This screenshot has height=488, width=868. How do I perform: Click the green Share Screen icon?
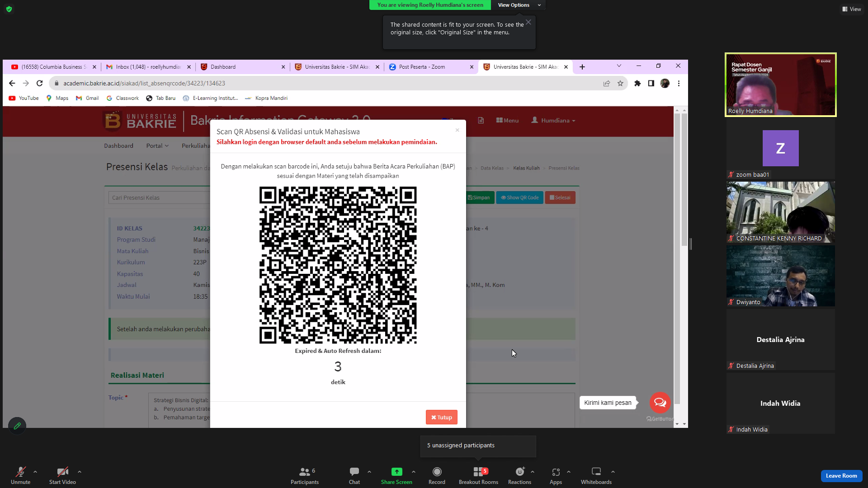coord(396,472)
